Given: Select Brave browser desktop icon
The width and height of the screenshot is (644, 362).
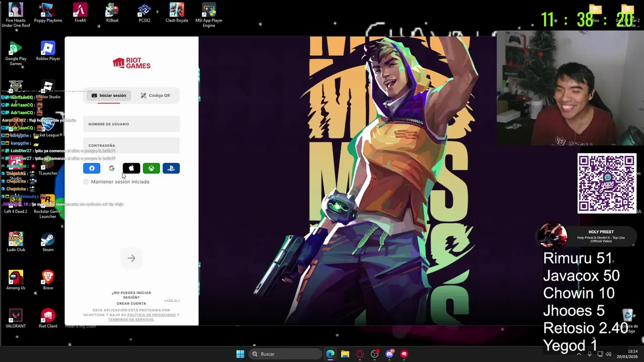Looking at the screenshot, I should [x=48, y=281].
